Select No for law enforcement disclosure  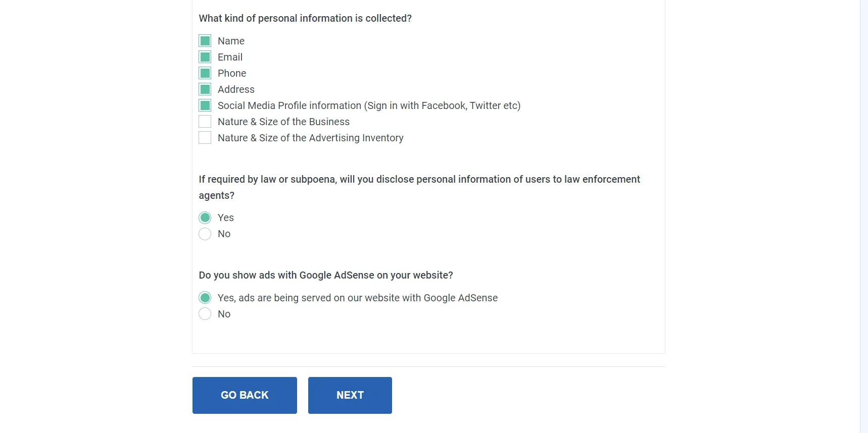point(205,234)
